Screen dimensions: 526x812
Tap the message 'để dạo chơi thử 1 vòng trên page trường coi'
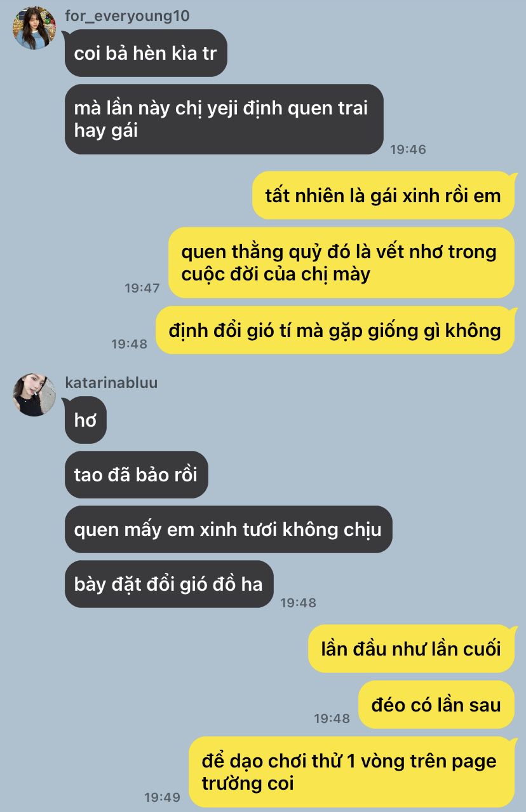tap(351, 772)
